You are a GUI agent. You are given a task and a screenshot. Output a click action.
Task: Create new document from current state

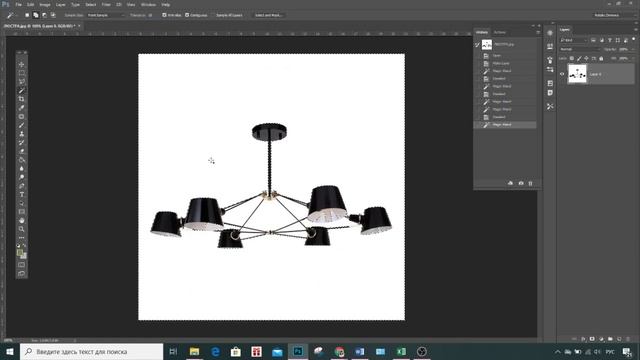(x=510, y=183)
